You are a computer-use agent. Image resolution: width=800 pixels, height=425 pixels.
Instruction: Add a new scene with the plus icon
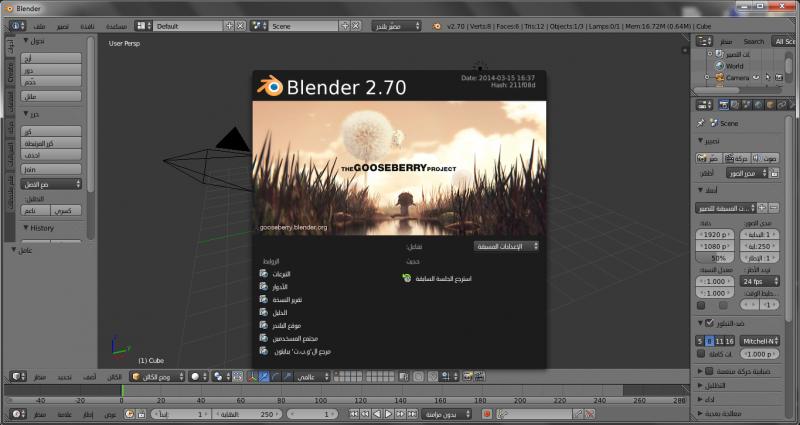345,26
